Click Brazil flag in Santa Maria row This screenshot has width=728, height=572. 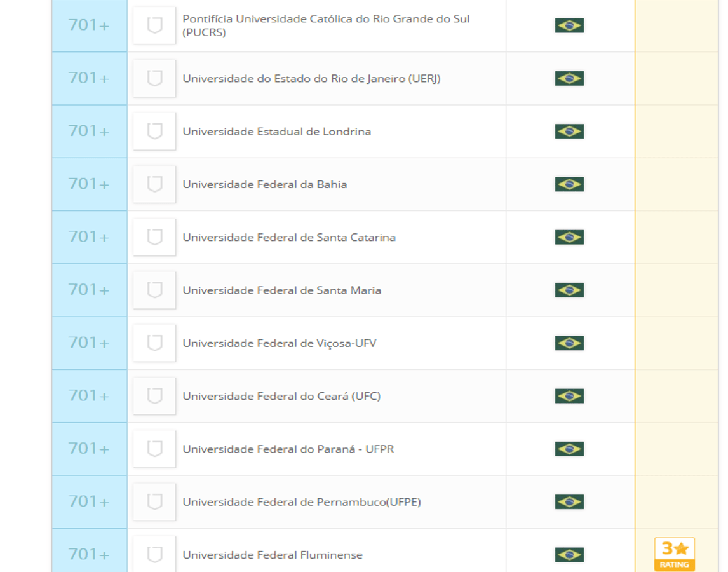[569, 290]
